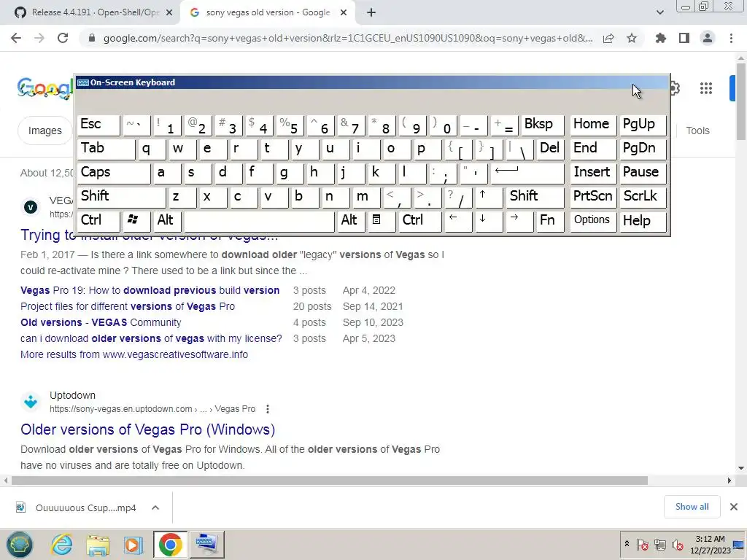The width and height of the screenshot is (747, 560).
Task: Open can i download older versions link
Action: coord(151,338)
